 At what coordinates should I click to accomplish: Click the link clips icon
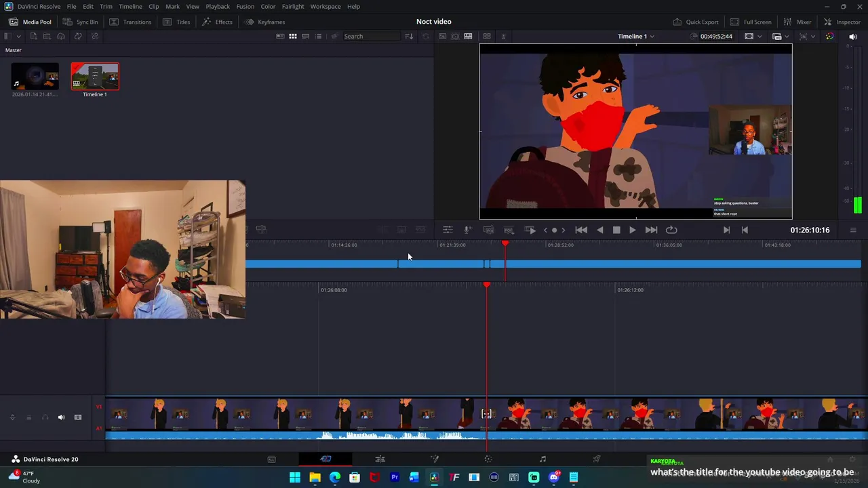coord(94,36)
